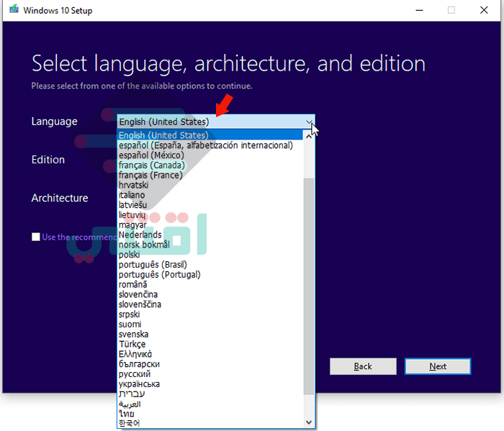Select Nederlands in the language dropdown
504x431 pixels.
point(210,235)
